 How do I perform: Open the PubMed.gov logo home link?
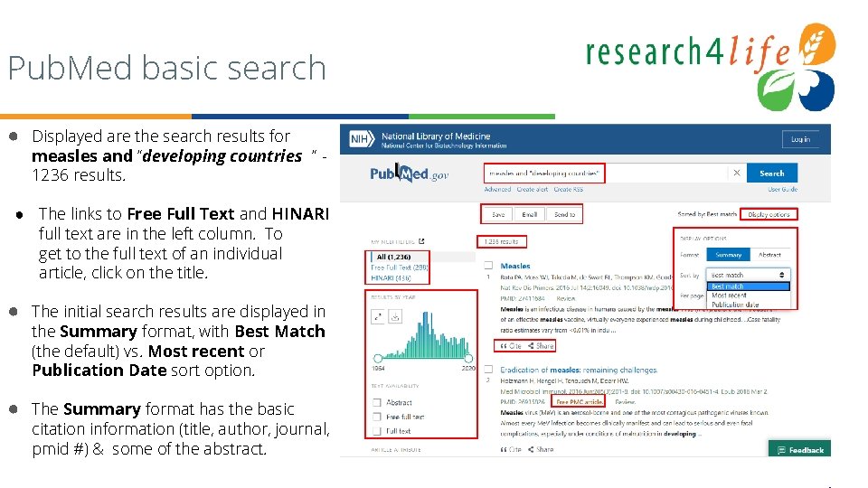click(409, 174)
